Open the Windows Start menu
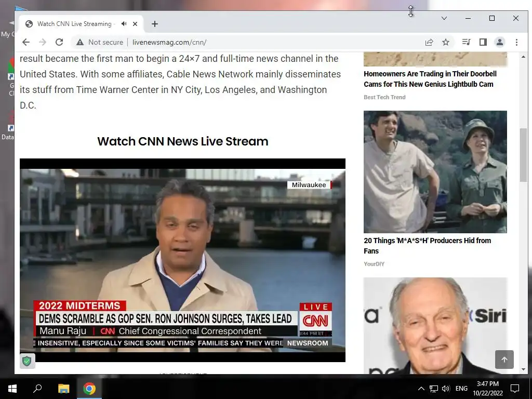 pos(12,389)
